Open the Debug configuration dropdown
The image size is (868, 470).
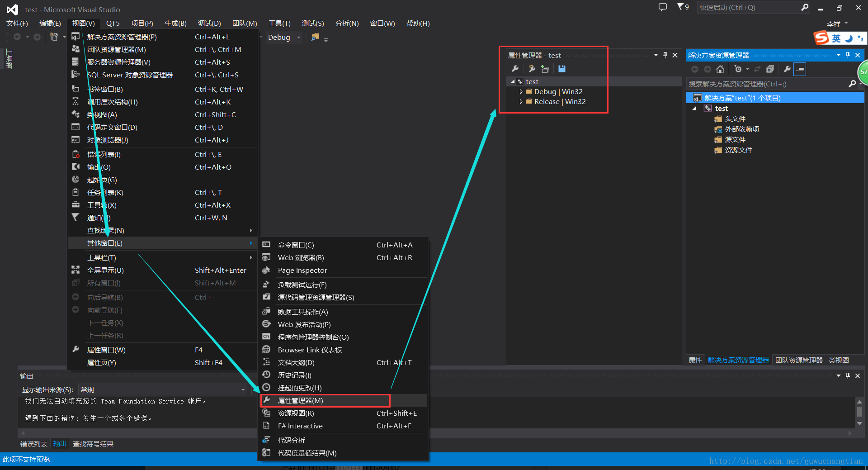(x=284, y=37)
